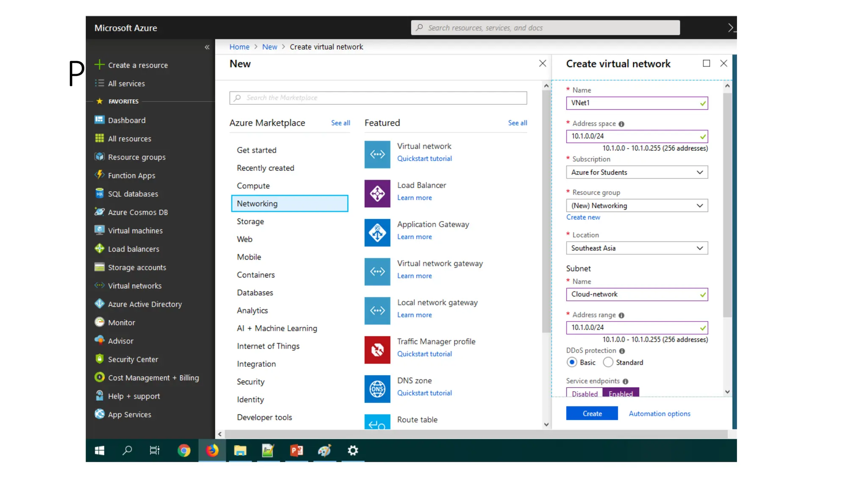The width and height of the screenshot is (868, 488).
Task: Click the Azure Cosmos DB icon
Action: (99, 212)
